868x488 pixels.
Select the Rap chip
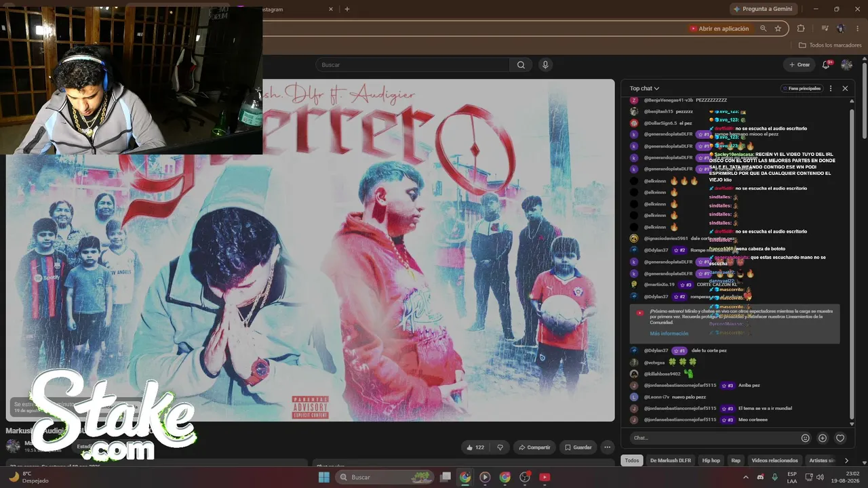(x=736, y=460)
